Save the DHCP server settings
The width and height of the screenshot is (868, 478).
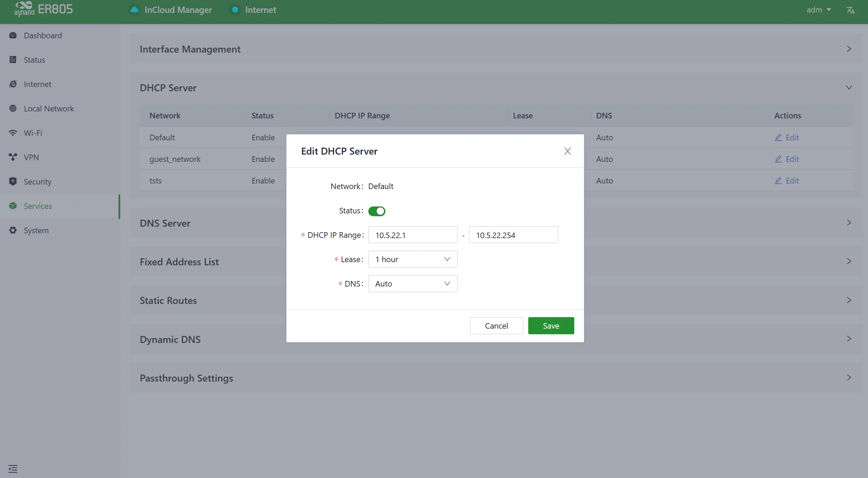[x=551, y=326]
